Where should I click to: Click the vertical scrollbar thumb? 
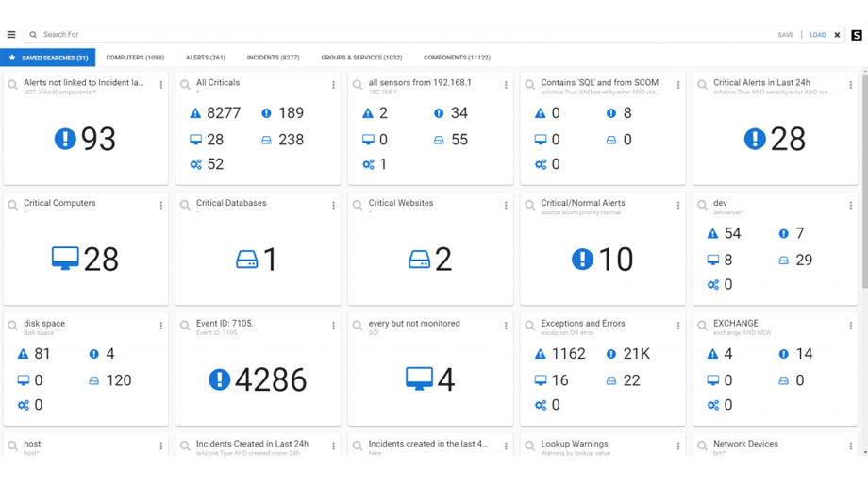864,181
